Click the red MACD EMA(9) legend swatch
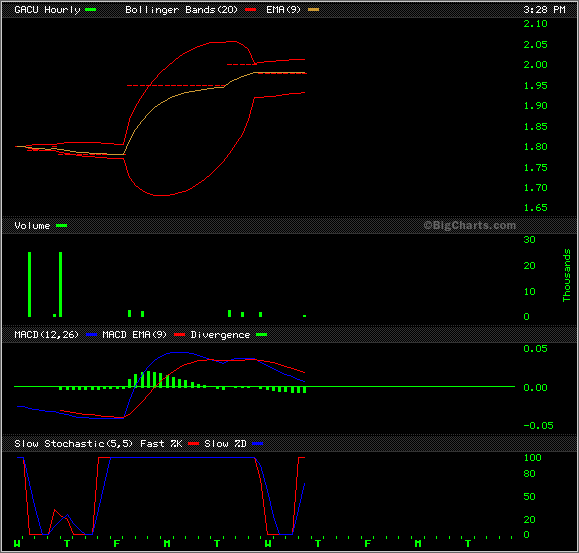This screenshot has height=553, width=579. [x=179, y=334]
